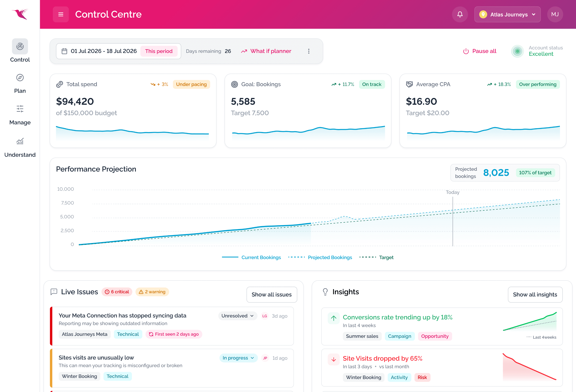Click the LG assignee avatar

[x=264, y=316]
